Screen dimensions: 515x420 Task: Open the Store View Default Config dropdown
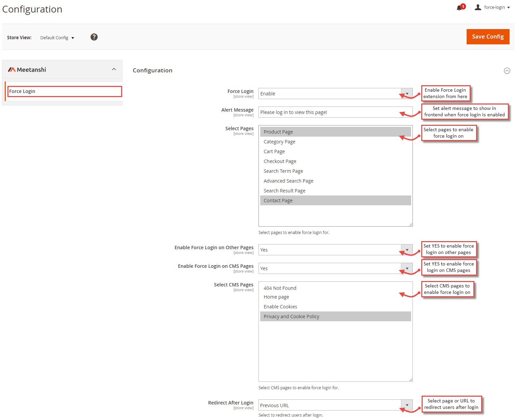57,38
